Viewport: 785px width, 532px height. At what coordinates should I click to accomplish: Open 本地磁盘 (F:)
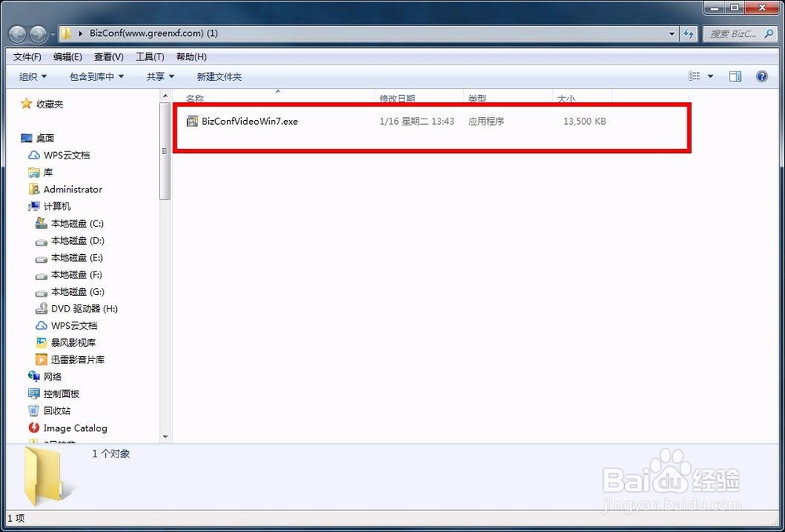pos(77,275)
